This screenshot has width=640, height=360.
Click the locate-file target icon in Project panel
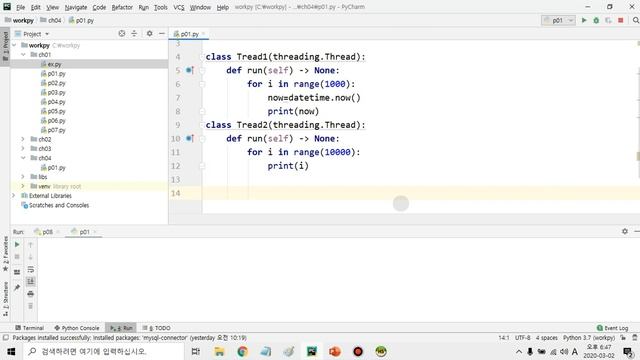pos(122,33)
